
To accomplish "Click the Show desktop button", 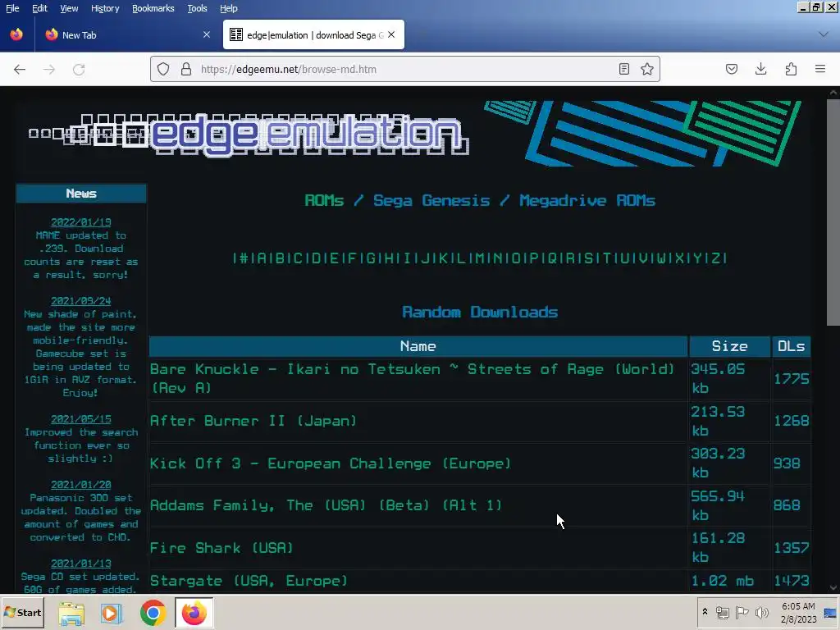I will pyautogui.click(x=831, y=612).
